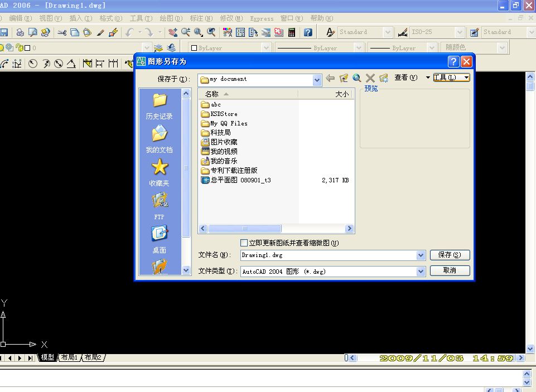The width and height of the screenshot is (536, 392).
Task: Click the file list horizontal scrollbar thumb
Action: point(245,229)
